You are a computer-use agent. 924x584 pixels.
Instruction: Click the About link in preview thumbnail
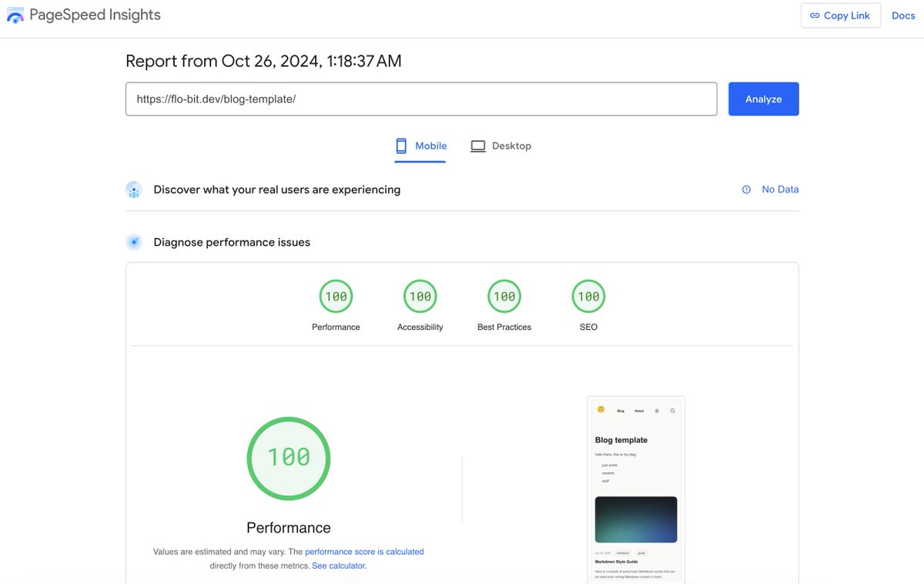(x=639, y=411)
